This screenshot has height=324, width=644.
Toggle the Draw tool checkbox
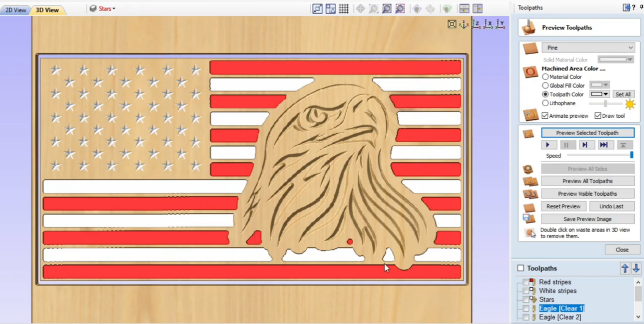pyautogui.click(x=598, y=116)
